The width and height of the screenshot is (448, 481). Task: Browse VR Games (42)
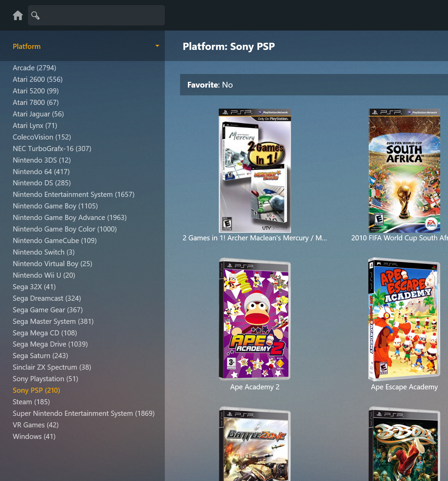point(36,425)
